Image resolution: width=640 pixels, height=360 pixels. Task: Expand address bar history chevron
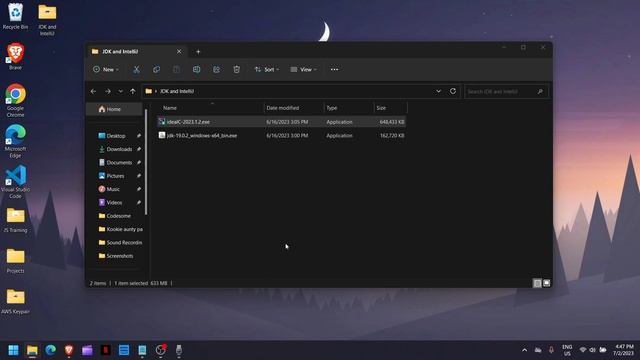coord(438,91)
